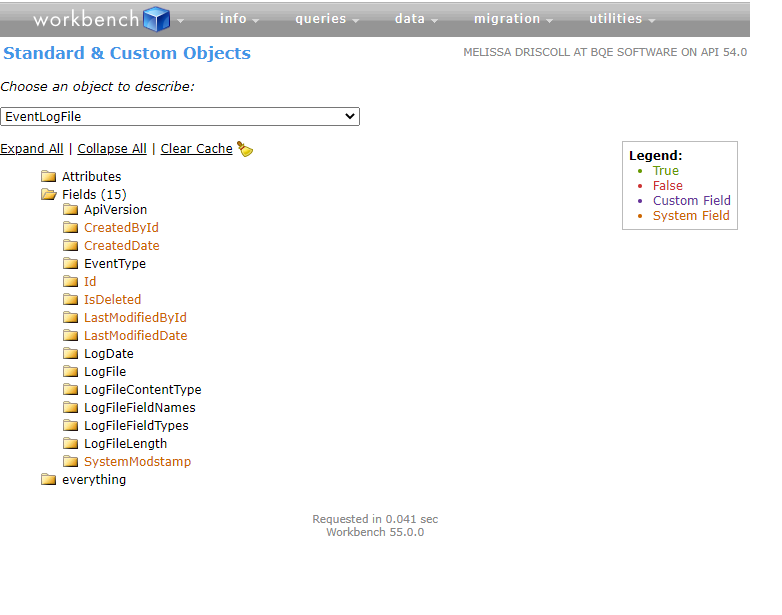Click the Attributes folder icon
Viewport: 782px width, 615px height.
48,176
